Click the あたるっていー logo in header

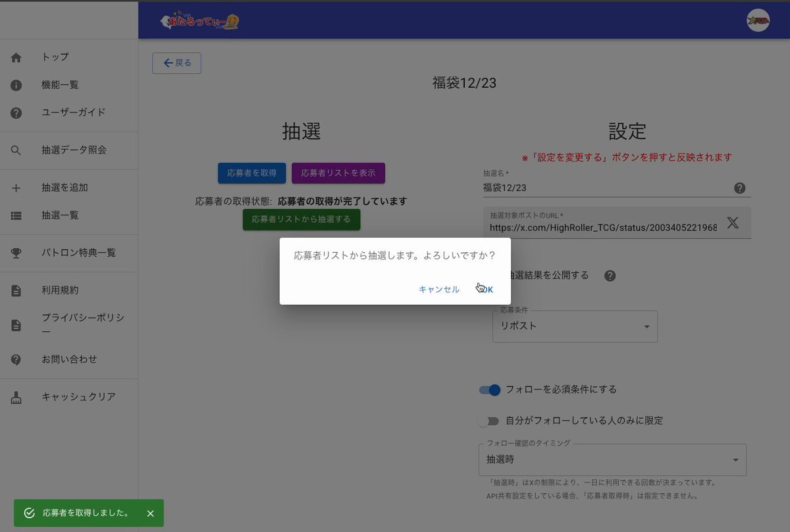(x=199, y=20)
